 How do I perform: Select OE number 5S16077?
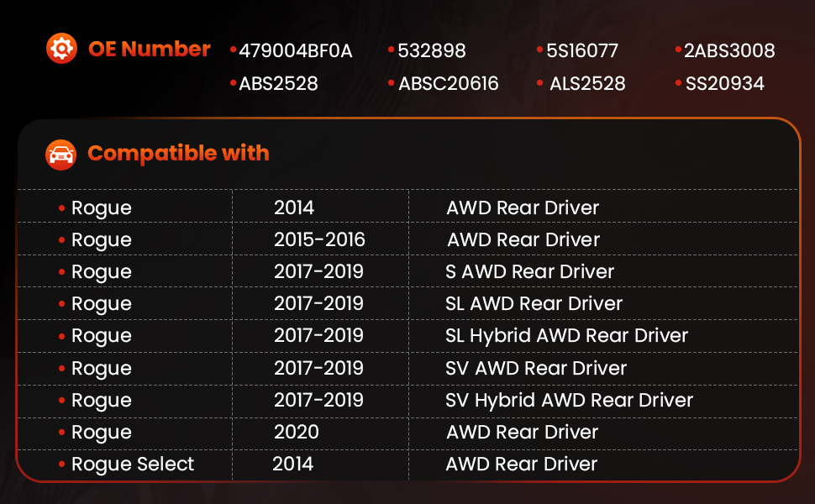(x=582, y=51)
